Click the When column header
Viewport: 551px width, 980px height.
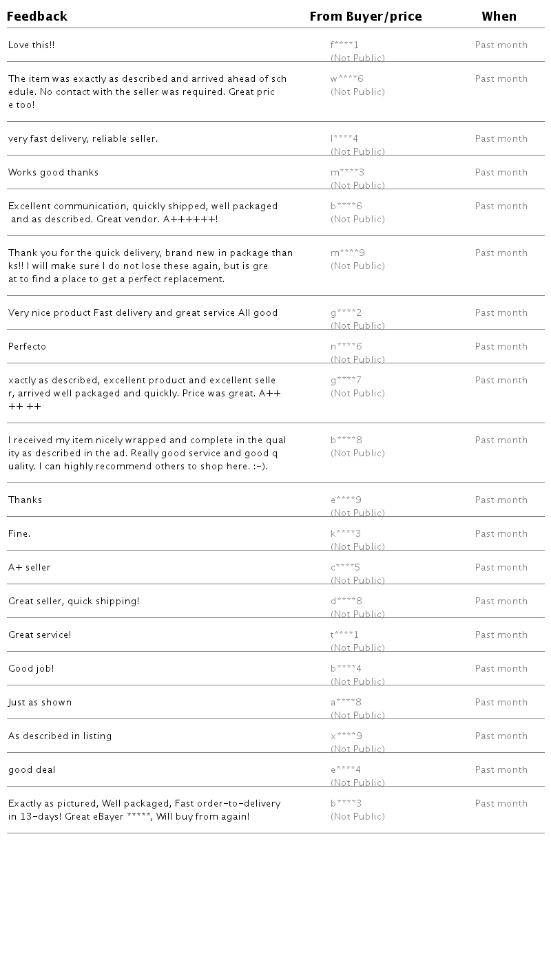(499, 17)
